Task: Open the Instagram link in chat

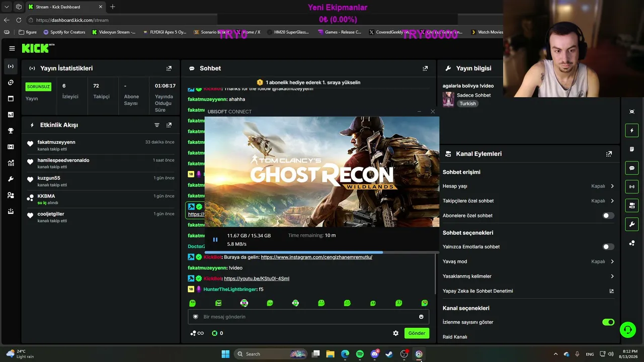Action: pyautogui.click(x=316, y=257)
